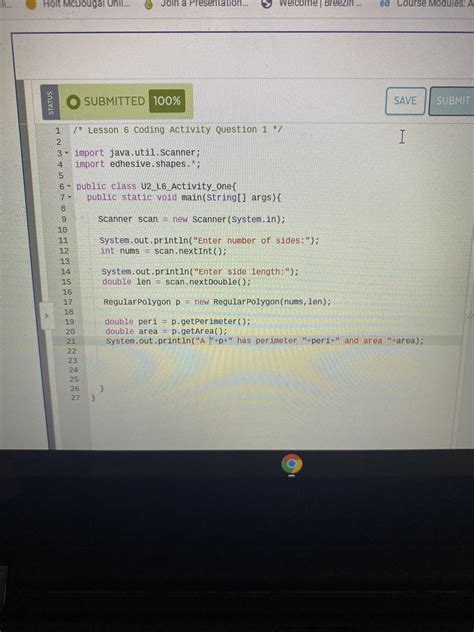
Task: Expand the side panel arrow handle
Action: pyautogui.click(x=47, y=316)
